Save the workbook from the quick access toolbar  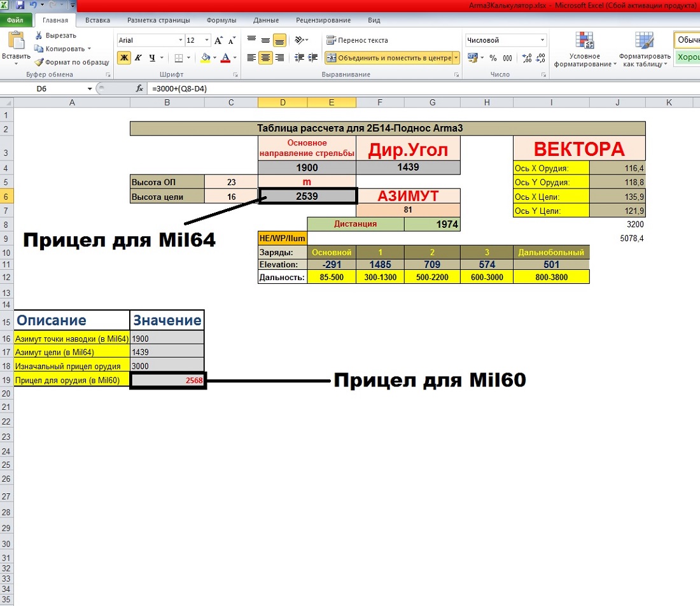(20, 5)
